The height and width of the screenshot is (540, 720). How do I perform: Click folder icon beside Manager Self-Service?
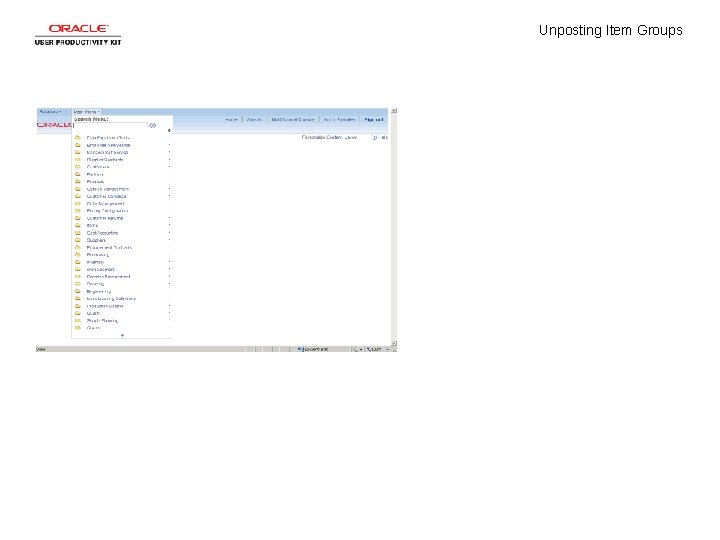point(78,152)
